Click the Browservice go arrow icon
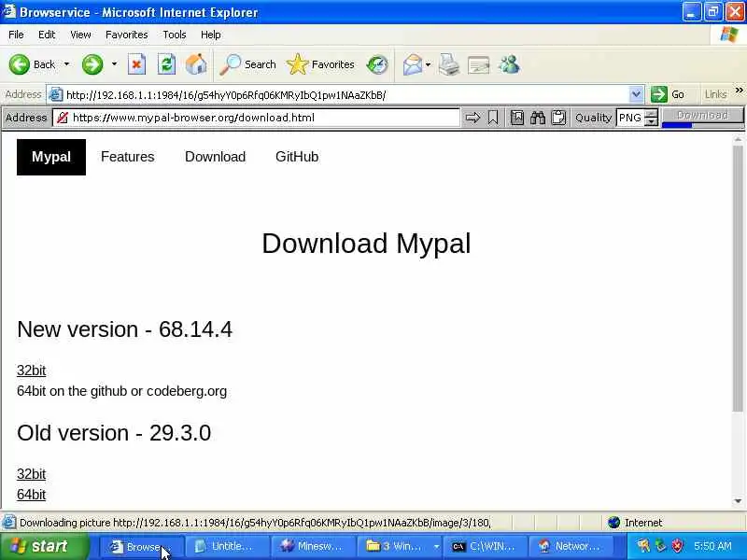Screen dimensions: 747x560 472,118
